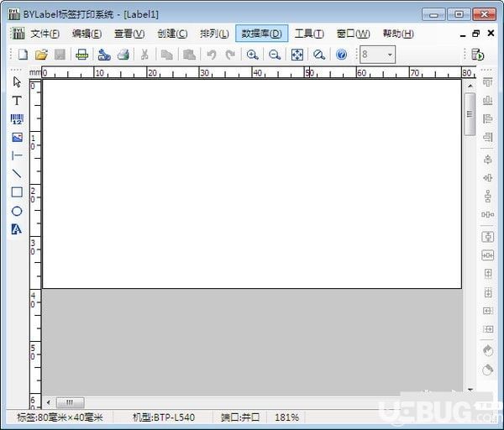Click the distribute horizontally icon
The height and width of the screenshot is (430, 504).
(487, 214)
